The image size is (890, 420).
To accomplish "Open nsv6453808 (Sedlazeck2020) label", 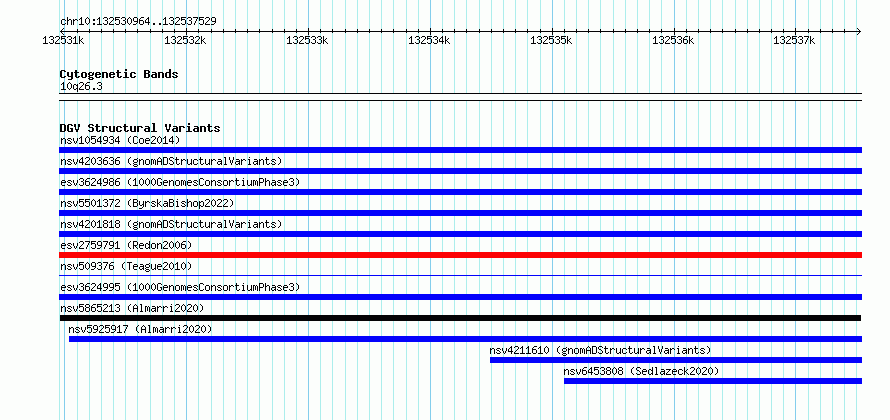I will (x=641, y=371).
